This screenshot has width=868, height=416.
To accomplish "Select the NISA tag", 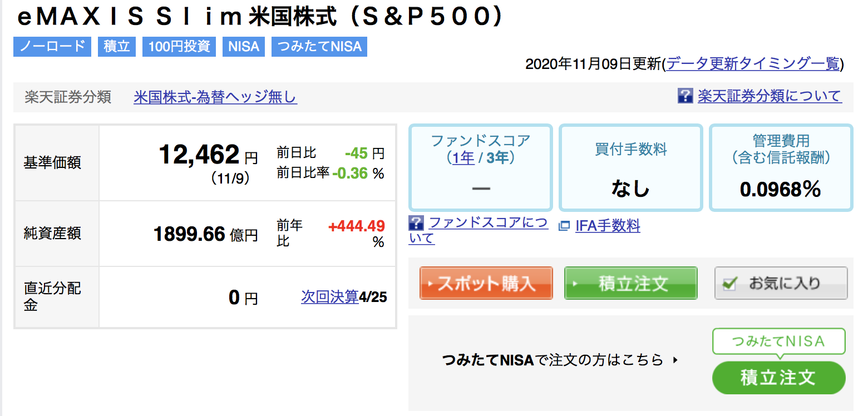I will (244, 46).
